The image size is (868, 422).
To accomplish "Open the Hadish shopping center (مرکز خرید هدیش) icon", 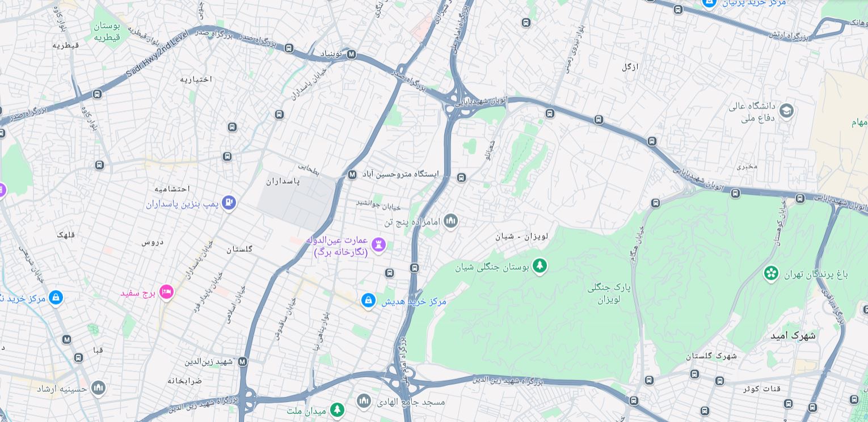I will 368,301.
